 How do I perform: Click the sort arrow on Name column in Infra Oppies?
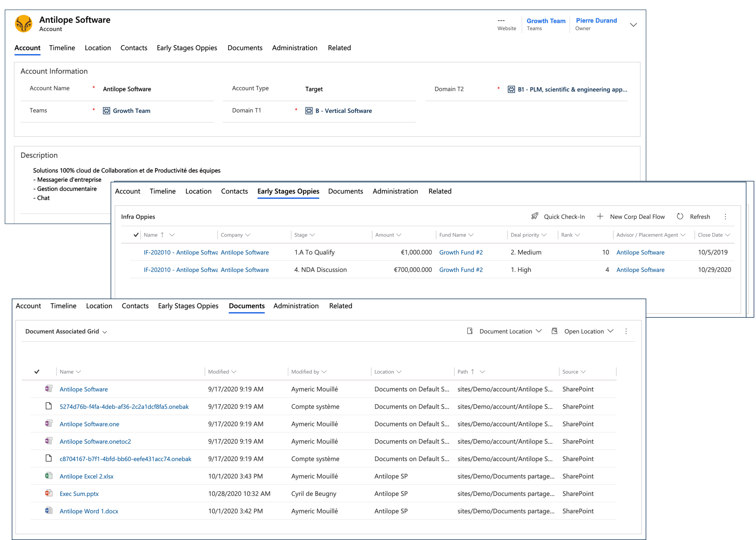tap(162, 235)
